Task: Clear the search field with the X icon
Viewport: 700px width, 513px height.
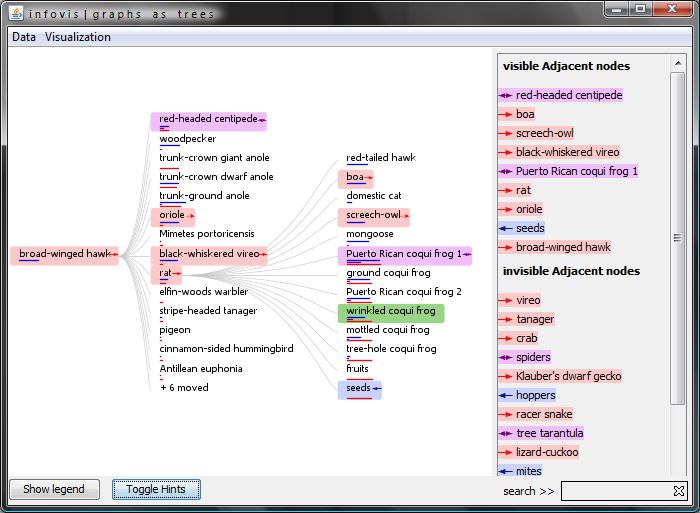Action: click(679, 491)
